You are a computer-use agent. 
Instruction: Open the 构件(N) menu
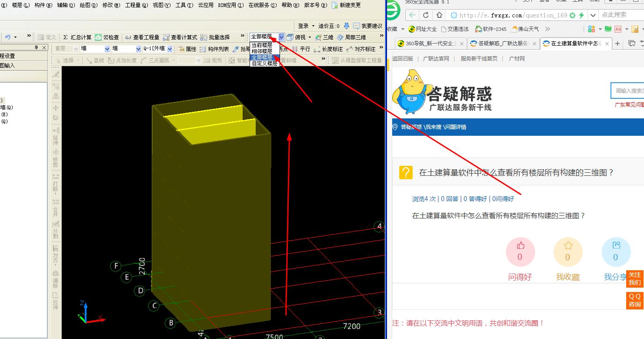[43, 5]
